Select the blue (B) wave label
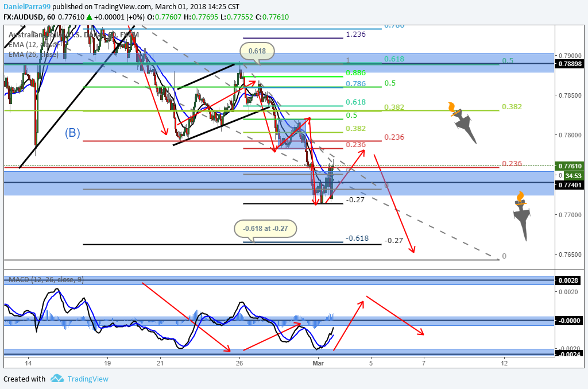The height and width of the screenshot is (389, 588). 72,133
